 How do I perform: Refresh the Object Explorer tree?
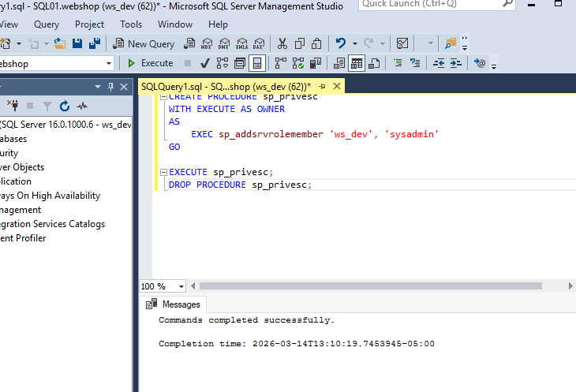click(x=65, y=106)
